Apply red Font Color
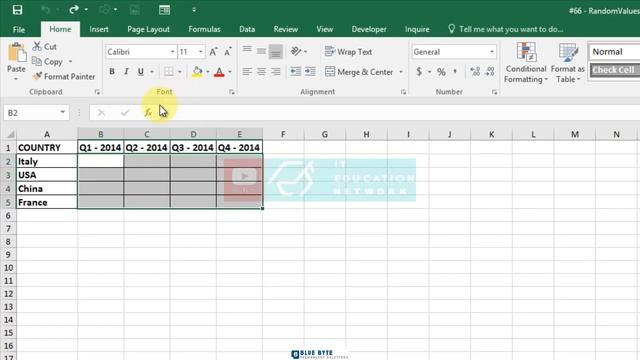640x360 pixels. (219, 72)
